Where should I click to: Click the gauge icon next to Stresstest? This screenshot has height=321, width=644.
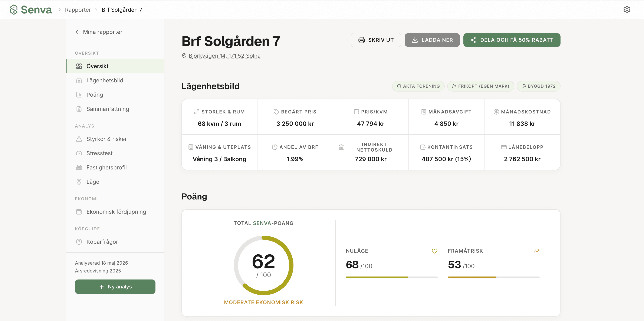tap(79, 153)
